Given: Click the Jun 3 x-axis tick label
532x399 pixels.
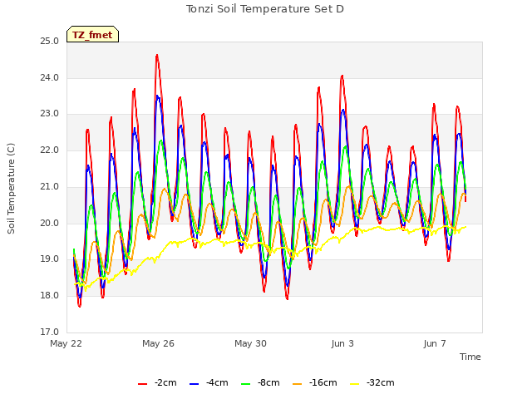Looking at the screenshot, I should click(342, 343).
